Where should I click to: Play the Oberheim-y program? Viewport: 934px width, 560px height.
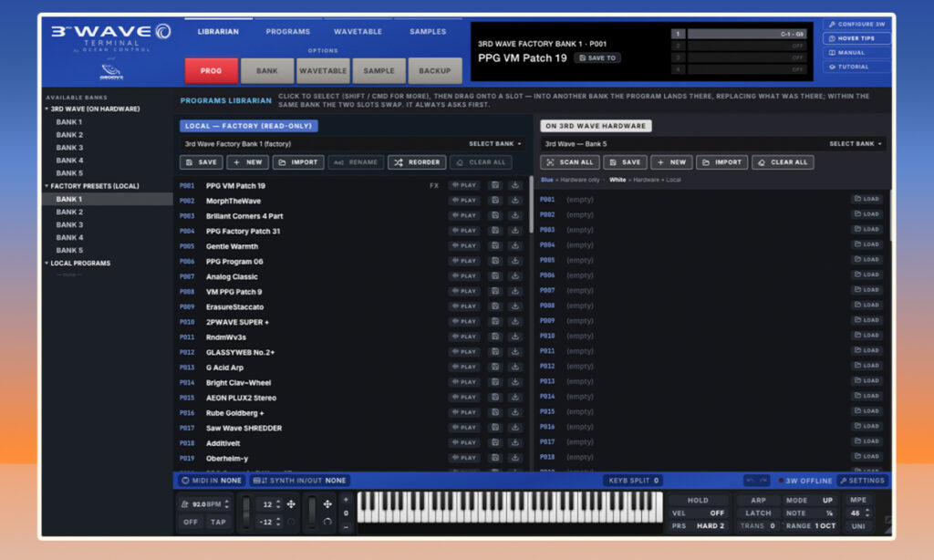[463, 458]
